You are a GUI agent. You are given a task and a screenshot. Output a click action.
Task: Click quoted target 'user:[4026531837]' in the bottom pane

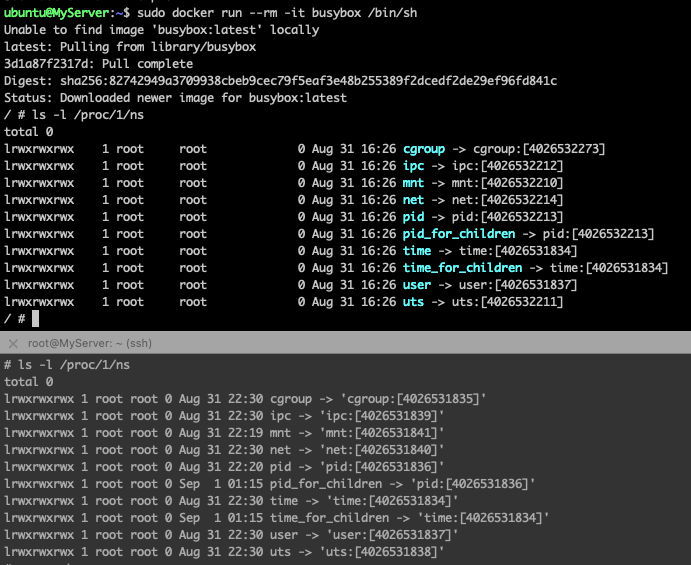click(392, 535)
